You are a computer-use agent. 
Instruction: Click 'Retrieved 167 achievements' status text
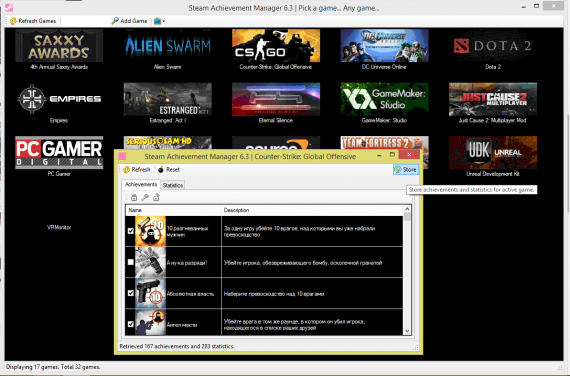click(x=177, y=346)
